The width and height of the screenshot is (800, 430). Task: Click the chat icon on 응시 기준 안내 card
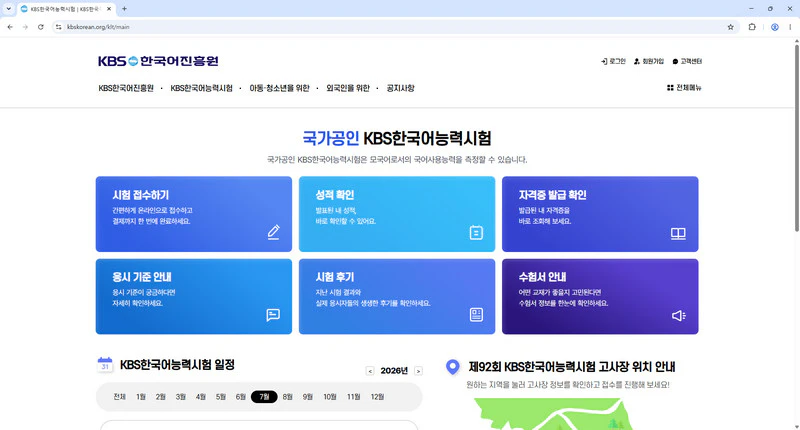click(x=273, y=315)
